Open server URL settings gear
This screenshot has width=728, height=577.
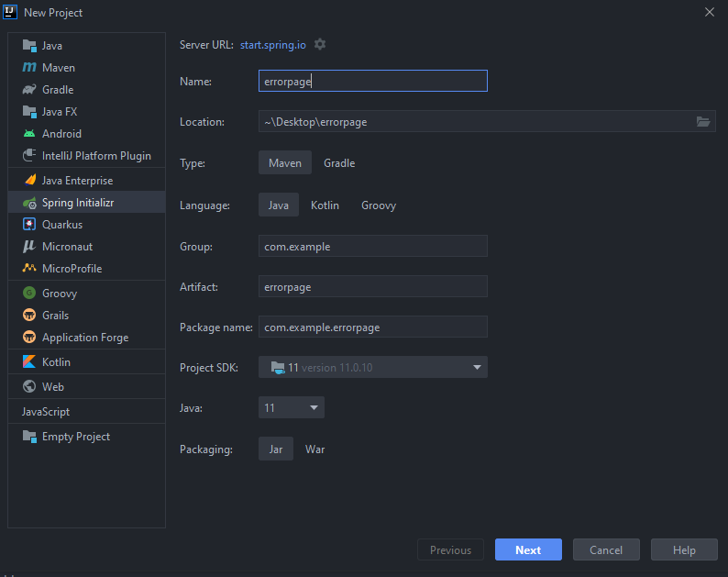tap(320, 44)
